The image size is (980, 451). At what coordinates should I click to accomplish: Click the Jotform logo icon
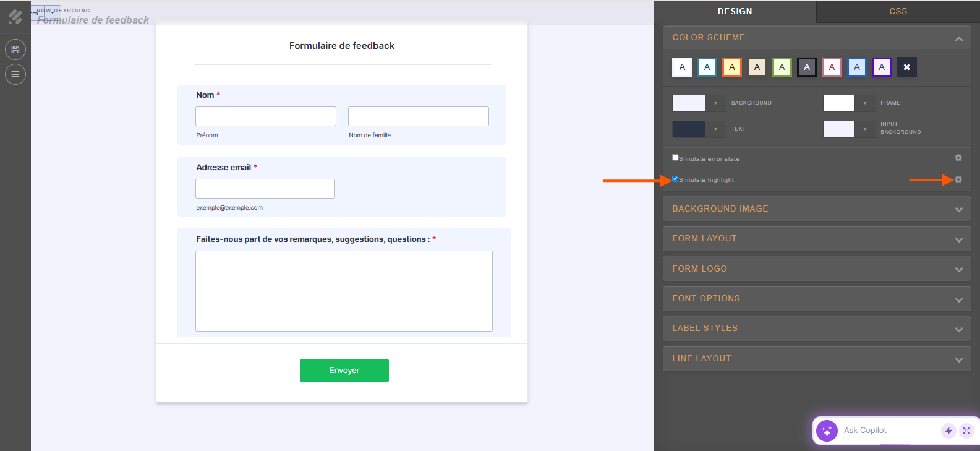(15, 17)
